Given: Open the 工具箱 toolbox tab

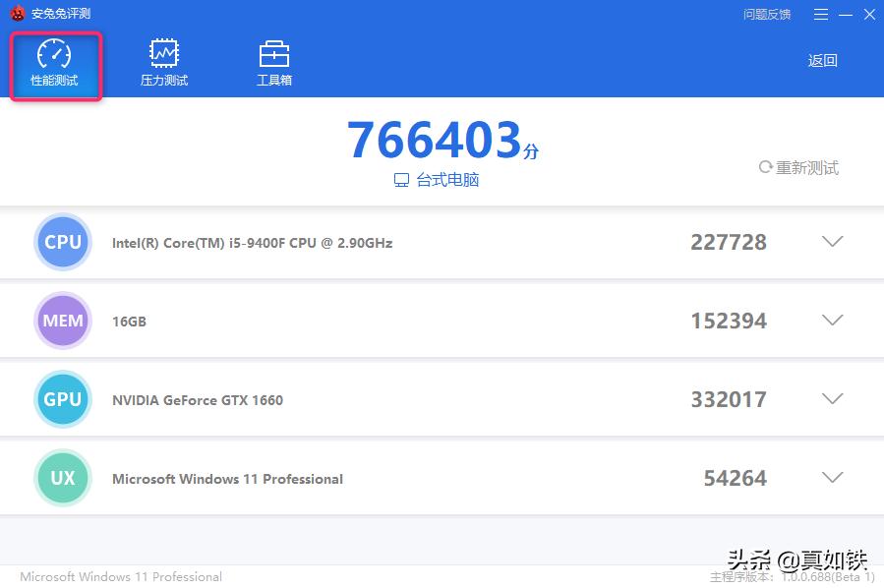Looking at the screenshot, I should click(274, 63).
